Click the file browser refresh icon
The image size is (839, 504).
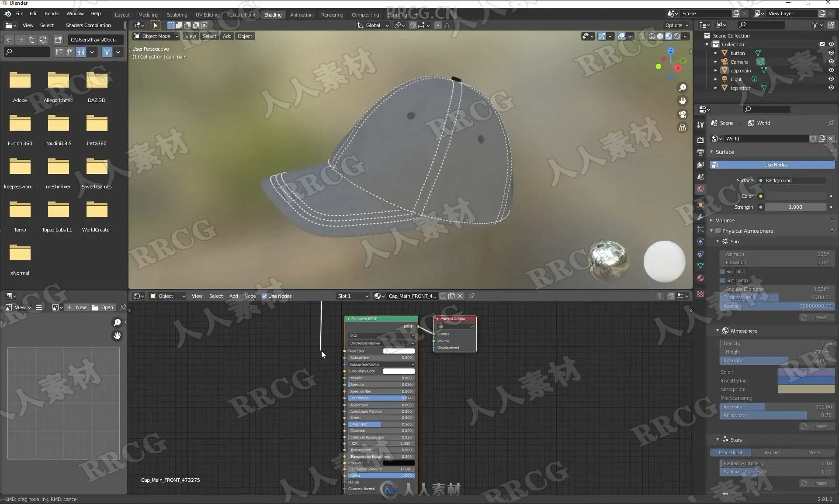[43, 40]
